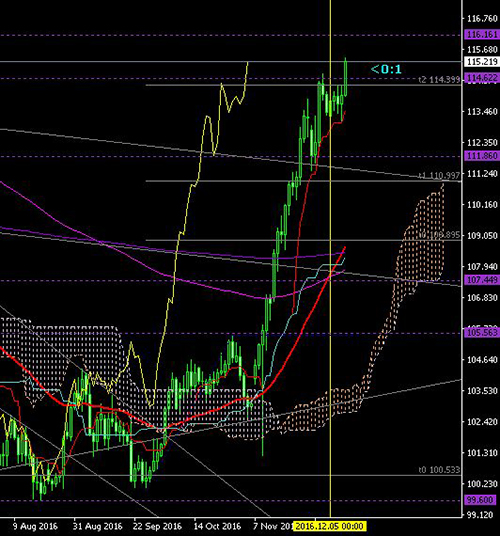Click the yellow 2016.12.05 00:00 date label
Screen dimensions: 500x536
click(330, 526)
